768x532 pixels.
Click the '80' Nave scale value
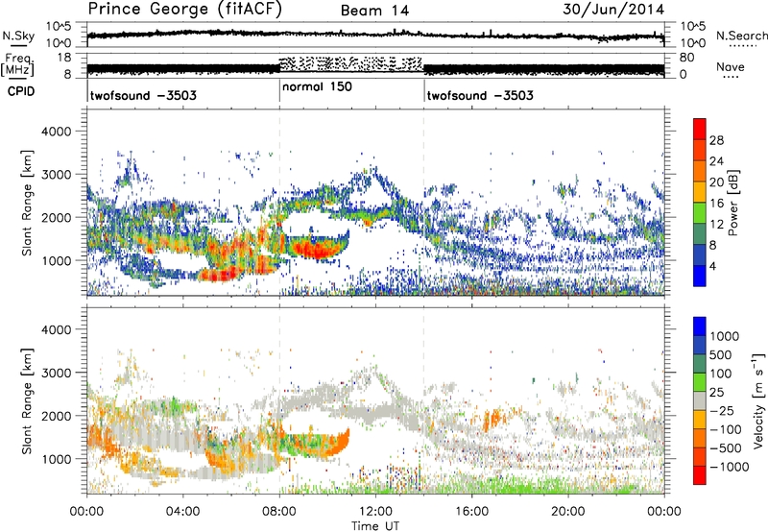click(x=686, y=58)
